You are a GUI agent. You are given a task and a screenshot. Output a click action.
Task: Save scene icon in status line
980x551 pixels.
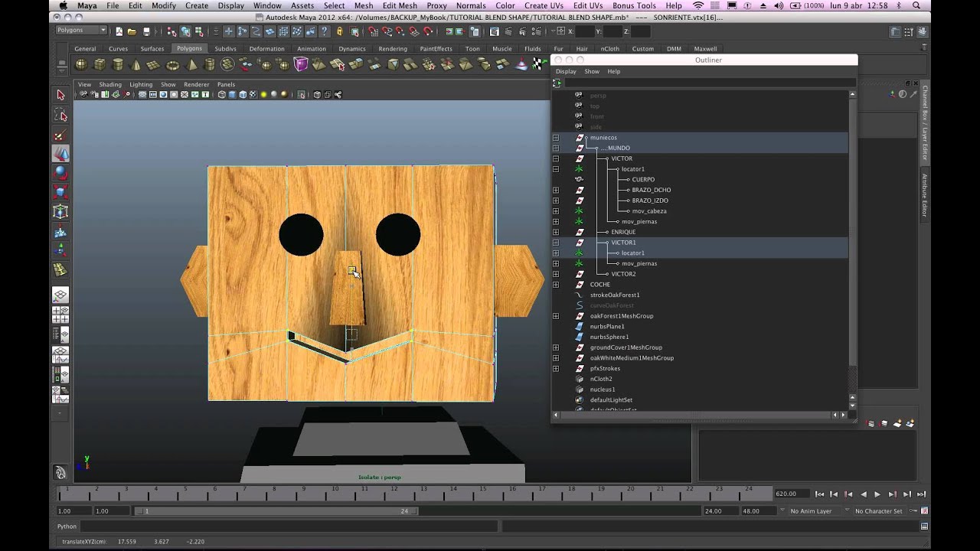pos(146,31)
